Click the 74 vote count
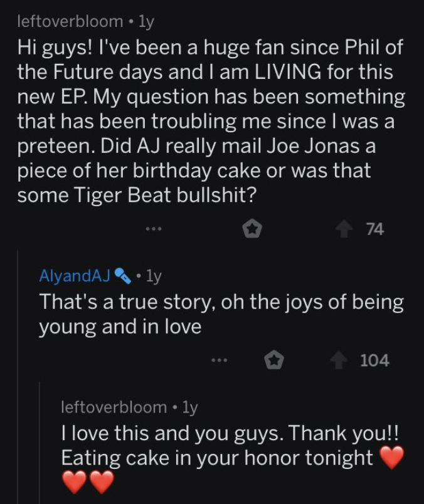The width and height of the screenshot is (424, 504). tap(375, 229)
